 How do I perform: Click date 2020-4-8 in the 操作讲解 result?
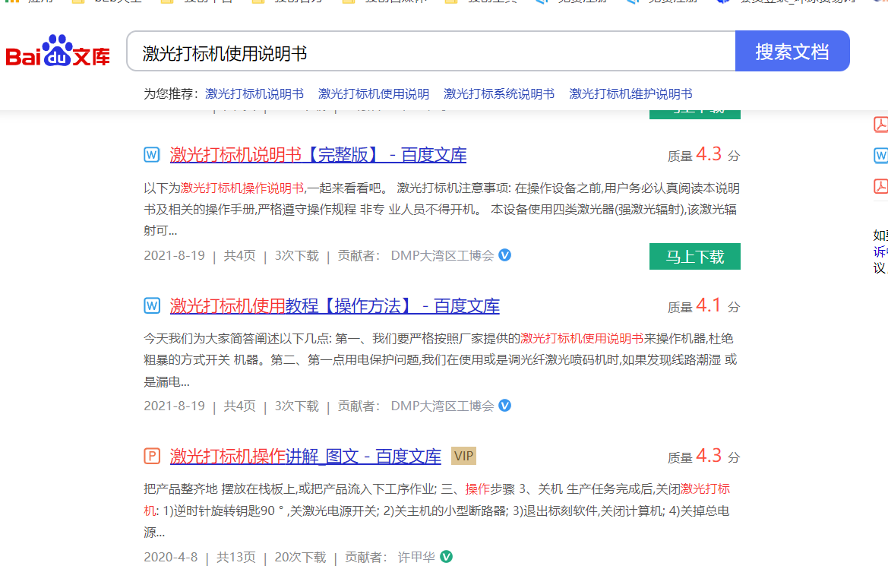click(x=170, y=558)
